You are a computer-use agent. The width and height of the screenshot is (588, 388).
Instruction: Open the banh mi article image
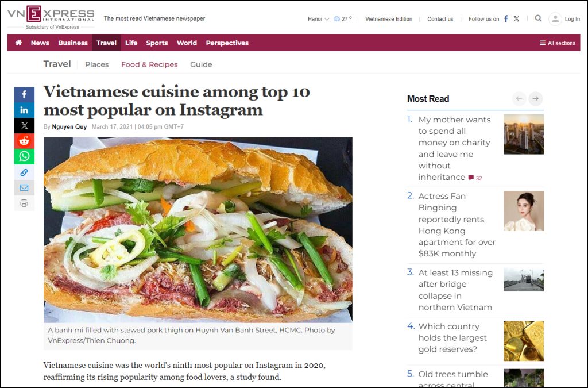point(198,230)
